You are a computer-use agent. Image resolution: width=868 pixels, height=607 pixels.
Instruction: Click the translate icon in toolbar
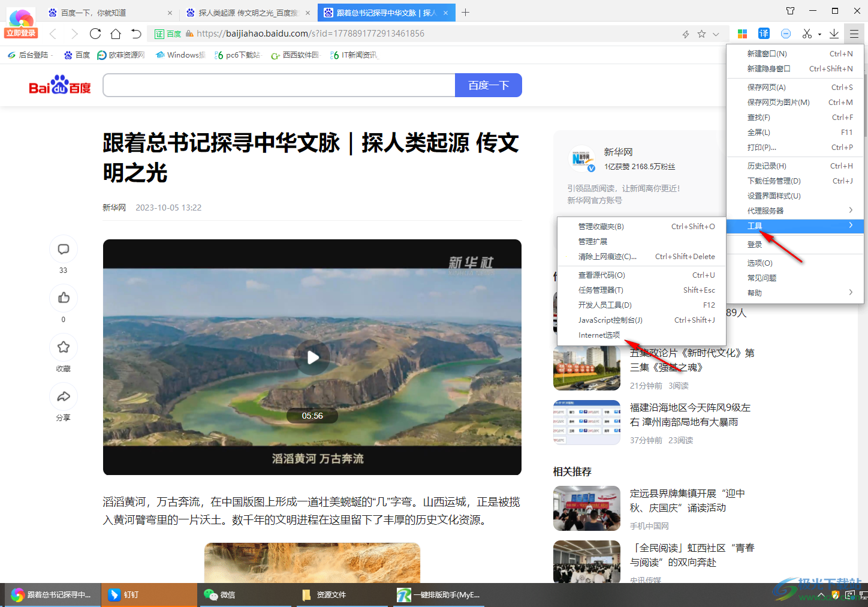pos(764,34)
